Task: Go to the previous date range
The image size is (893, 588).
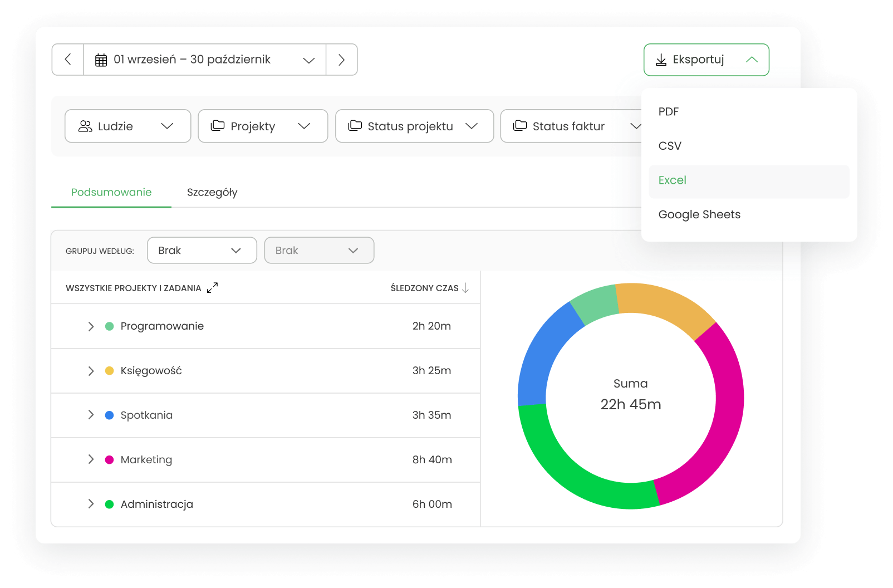Action: [68, 60]
